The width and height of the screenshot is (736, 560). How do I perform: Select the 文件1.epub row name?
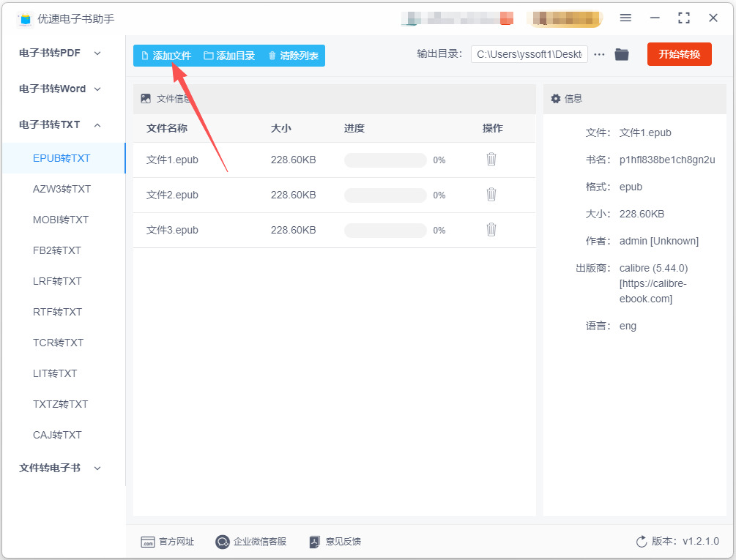tap(172, 160)
